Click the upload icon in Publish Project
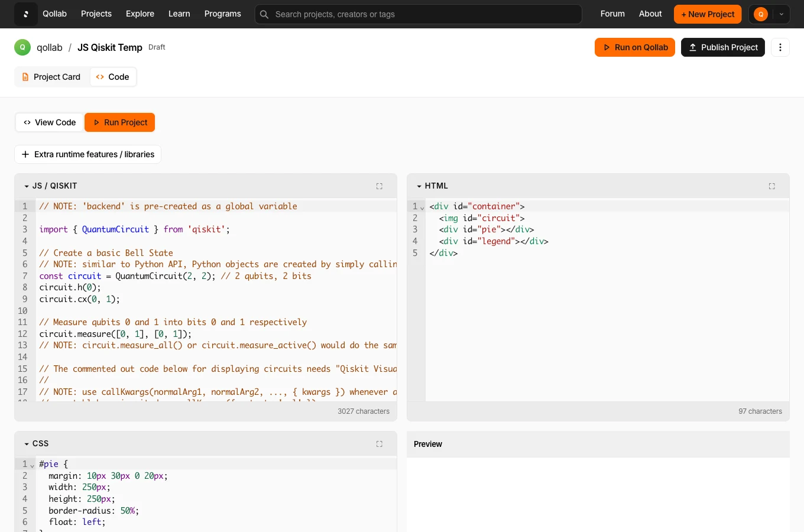Image resolution: width=804 pixels, height=532 pixels. click(693, 47)
